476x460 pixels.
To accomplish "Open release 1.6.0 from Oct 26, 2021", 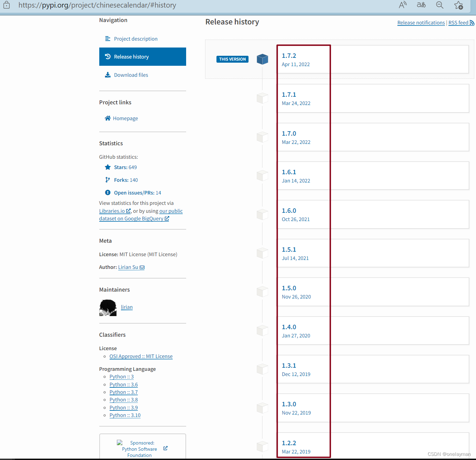I will tap(373, 214).
